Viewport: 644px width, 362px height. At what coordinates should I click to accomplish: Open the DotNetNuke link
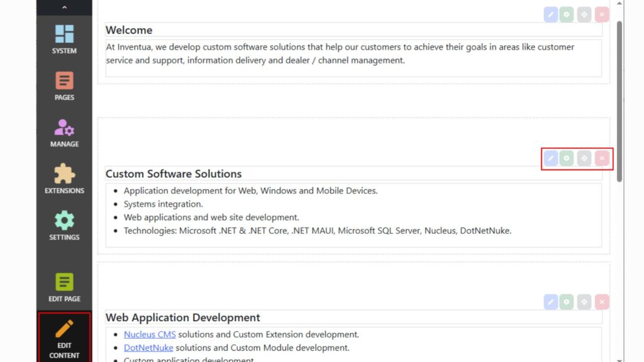click(148, 348)
